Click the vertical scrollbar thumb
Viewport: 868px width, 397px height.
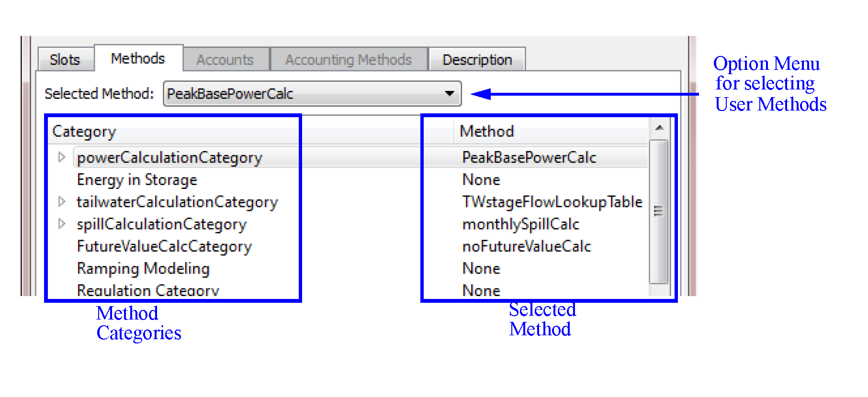pos(659,210)
